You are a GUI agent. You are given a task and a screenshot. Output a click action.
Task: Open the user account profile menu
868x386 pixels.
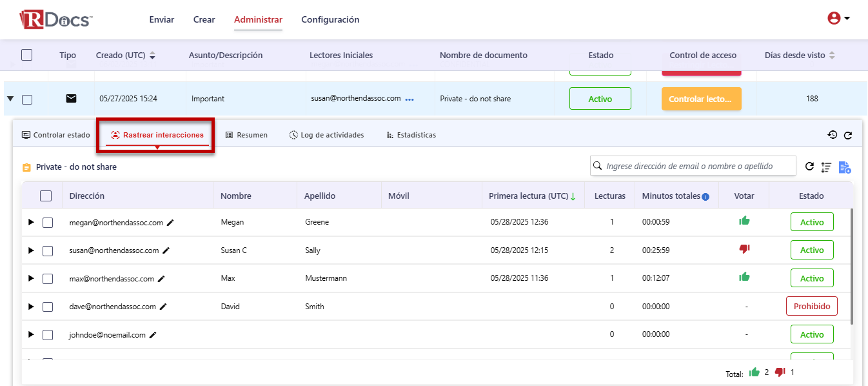click(x=838, y=19)
